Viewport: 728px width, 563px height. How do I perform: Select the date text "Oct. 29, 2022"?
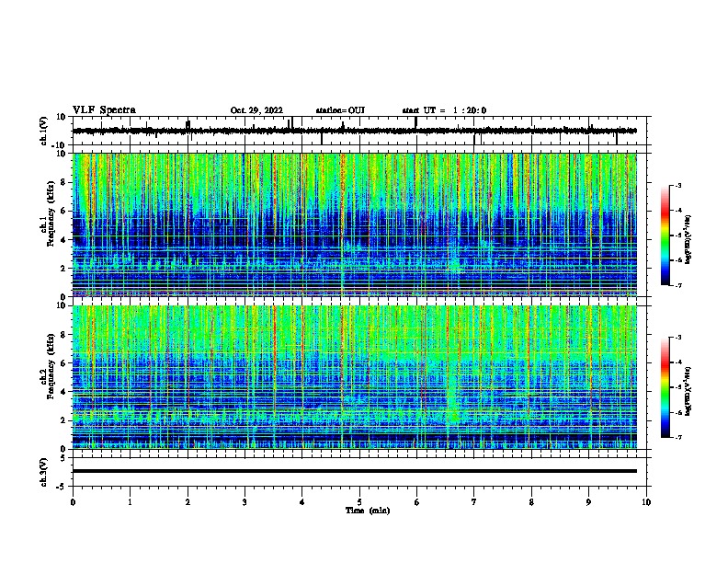[256, 110]
